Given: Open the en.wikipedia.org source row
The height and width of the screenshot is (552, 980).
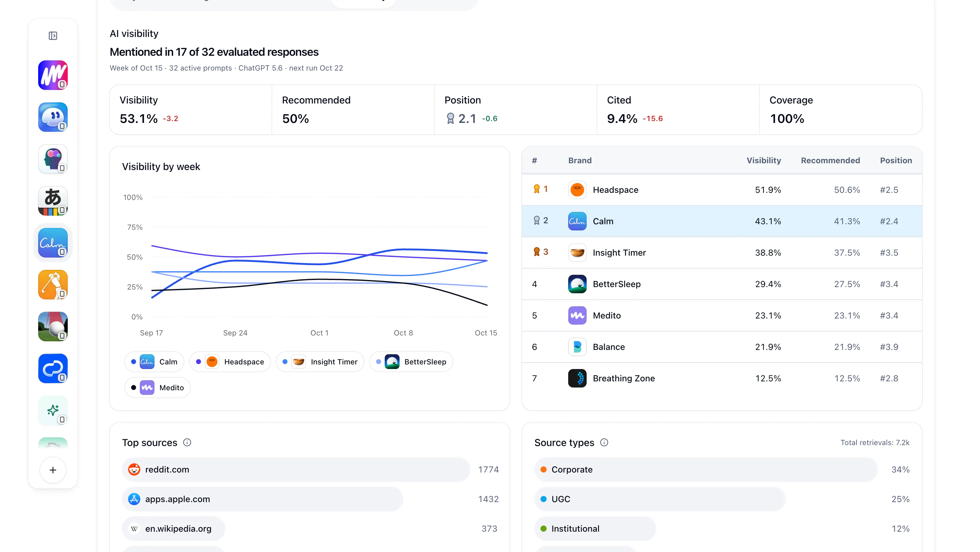Looking at the screenshot, I should (174, 529).
